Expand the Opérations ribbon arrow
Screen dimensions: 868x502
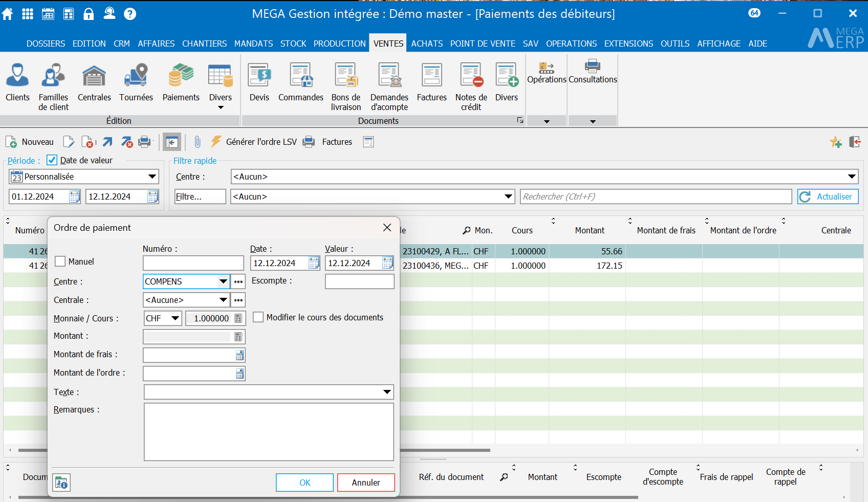[x=547, y=121]
